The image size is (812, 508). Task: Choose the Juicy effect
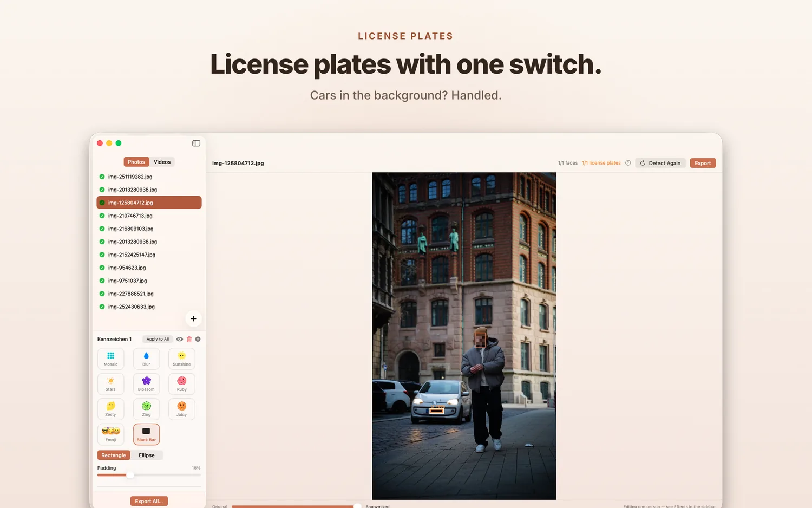coord(182,409)
